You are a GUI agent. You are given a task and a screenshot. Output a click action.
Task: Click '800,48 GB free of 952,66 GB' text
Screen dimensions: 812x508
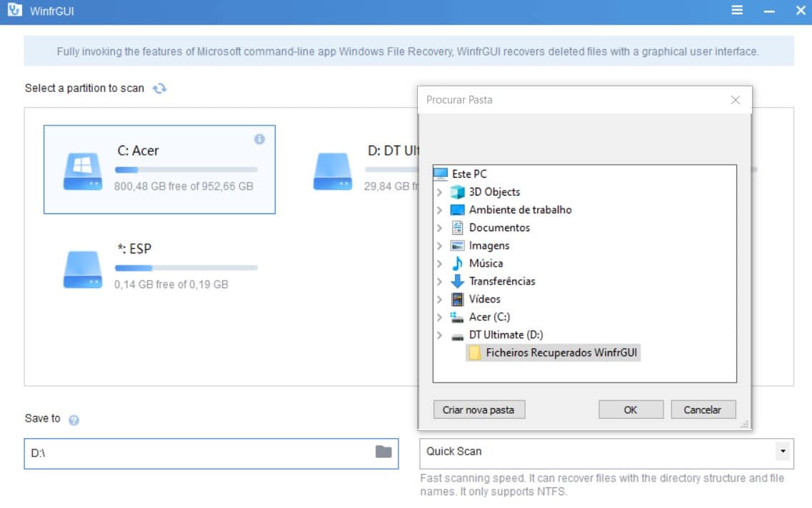point(184,186)
